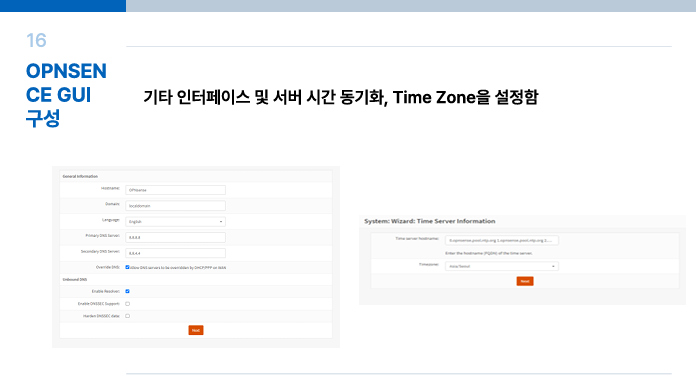696x388 pixels.
Task: Open the Timezone dropdown showing Asia/Seoul
Action: tap(502, 266)
